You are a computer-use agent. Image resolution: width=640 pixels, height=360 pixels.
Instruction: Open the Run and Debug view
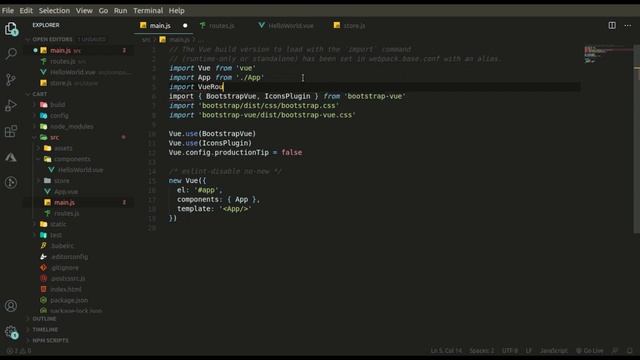point(11,105)
